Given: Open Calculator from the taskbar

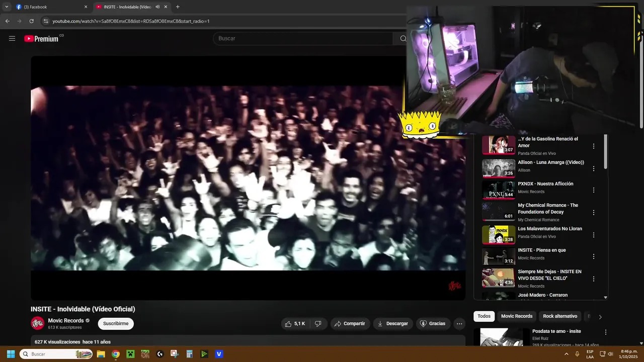Looking at the screenshot, I should (x=189, y=354).
